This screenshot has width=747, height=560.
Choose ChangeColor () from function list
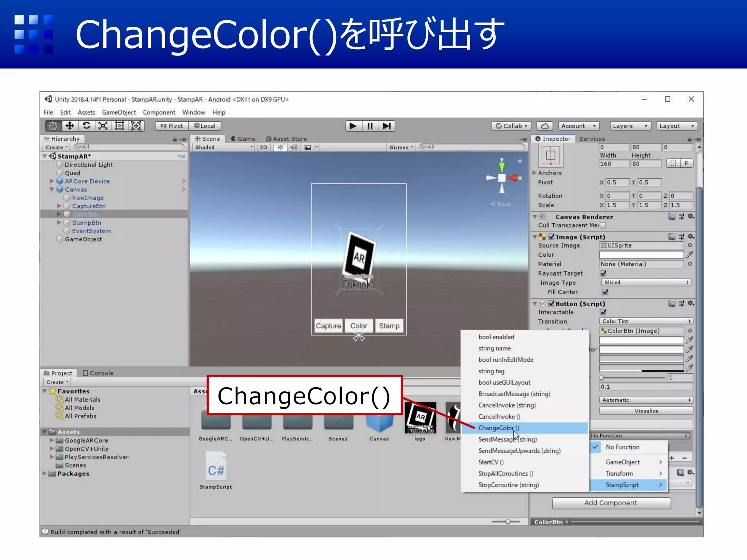pyautogui.click(x=525, y=428)
